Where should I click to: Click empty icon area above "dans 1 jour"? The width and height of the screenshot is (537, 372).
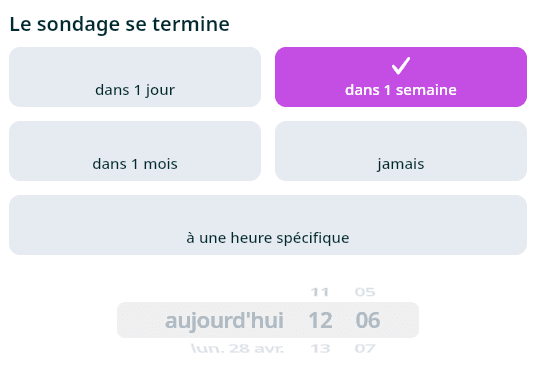click(x=135, y=66)
